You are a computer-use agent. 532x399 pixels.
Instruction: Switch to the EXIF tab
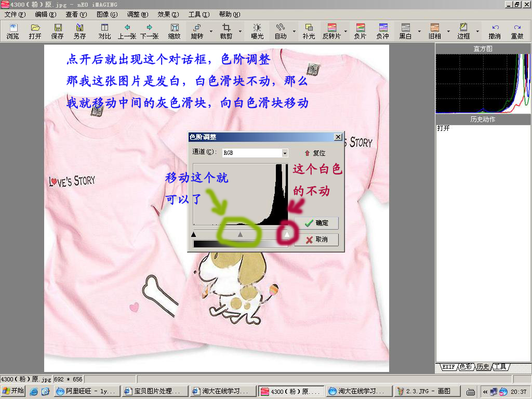pyautogui.click(x=448, y=367)
